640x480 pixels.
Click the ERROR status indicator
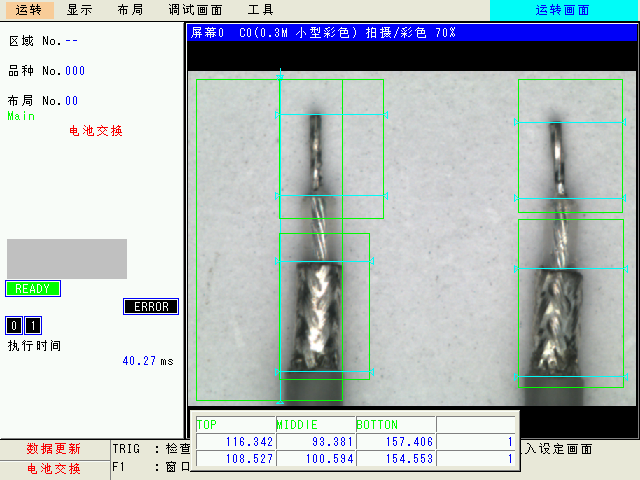click(x=151, y=307)
